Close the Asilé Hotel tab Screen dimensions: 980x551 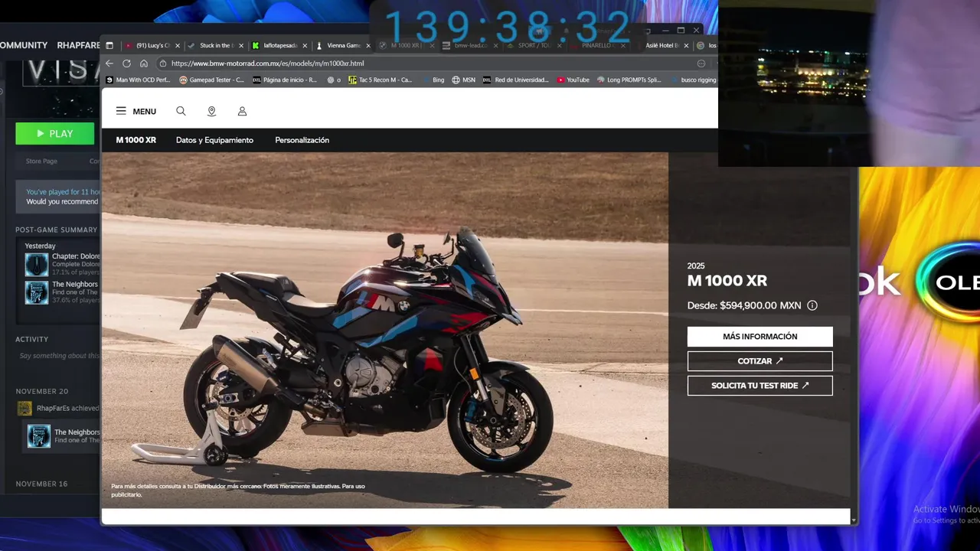click(x=686, y=46)
